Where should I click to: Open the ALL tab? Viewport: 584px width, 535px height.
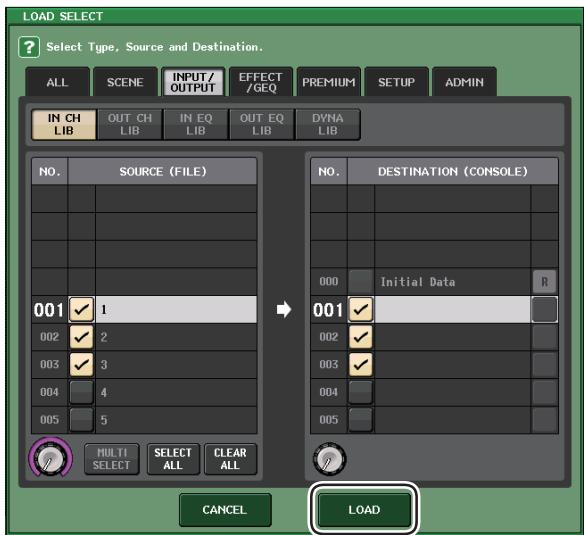pos(57,82)
